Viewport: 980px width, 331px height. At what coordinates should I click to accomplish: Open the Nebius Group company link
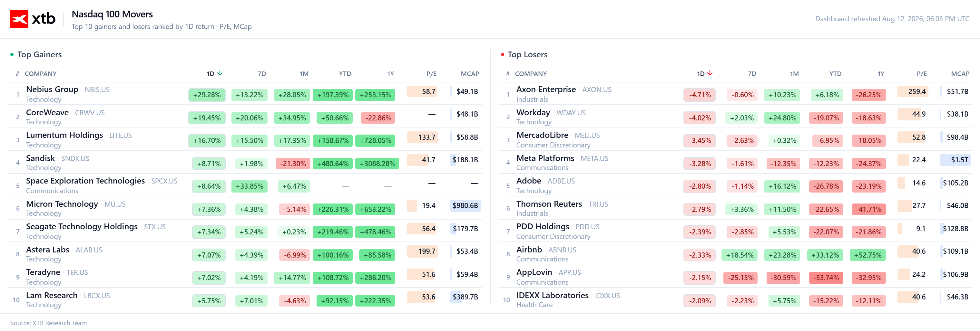[52, 89]
